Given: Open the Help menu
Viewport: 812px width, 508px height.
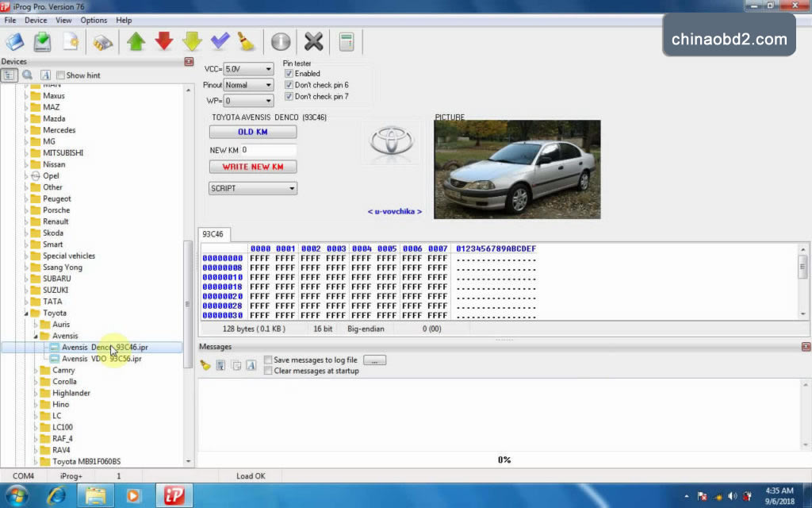Looking at the screenshot, I should coord(124,20).
